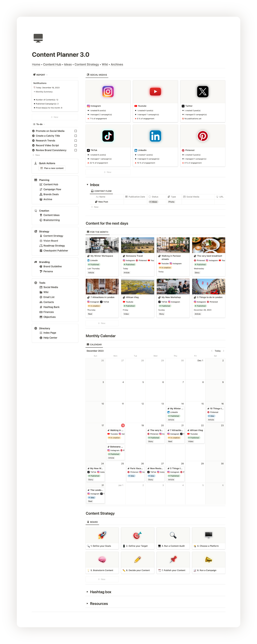Image resolution: width=257 pixels, height=644 pixels.
Task: Click the Publication Date column header
Action: coord(135,197)
